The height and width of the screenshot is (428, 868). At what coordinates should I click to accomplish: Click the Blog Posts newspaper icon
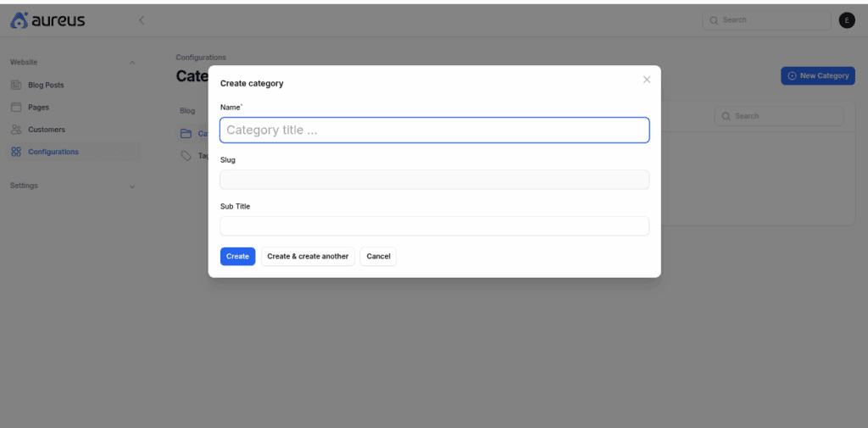coord(16,86)
